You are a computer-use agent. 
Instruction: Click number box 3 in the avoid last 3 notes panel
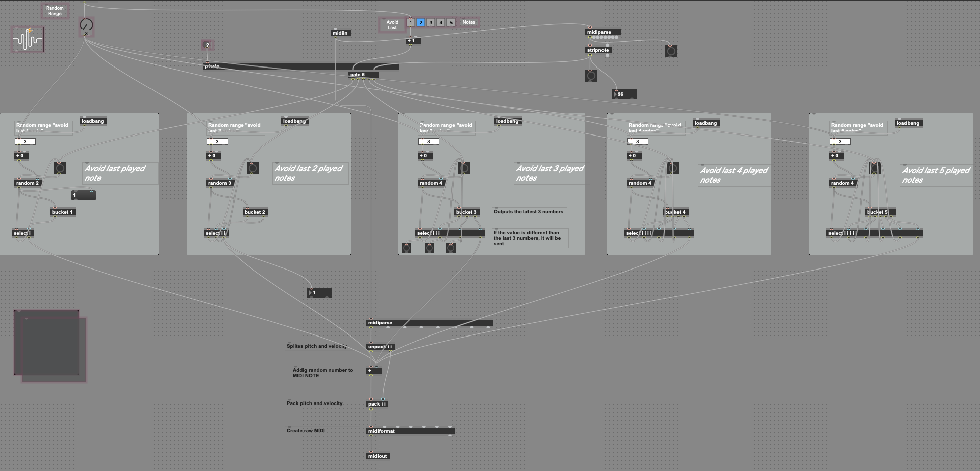click(x=429, y=142)
